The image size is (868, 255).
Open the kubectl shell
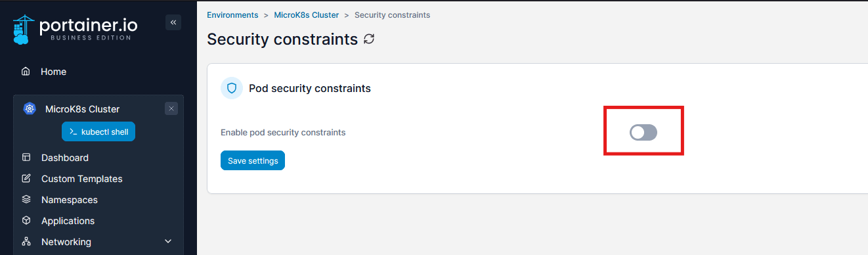pyautogui.click(x=98, y=132)
